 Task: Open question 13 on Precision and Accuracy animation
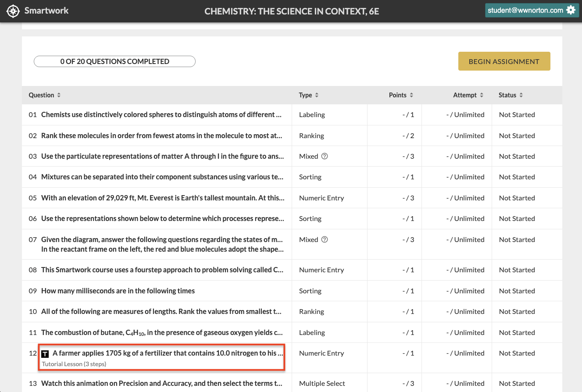(161, 384)
